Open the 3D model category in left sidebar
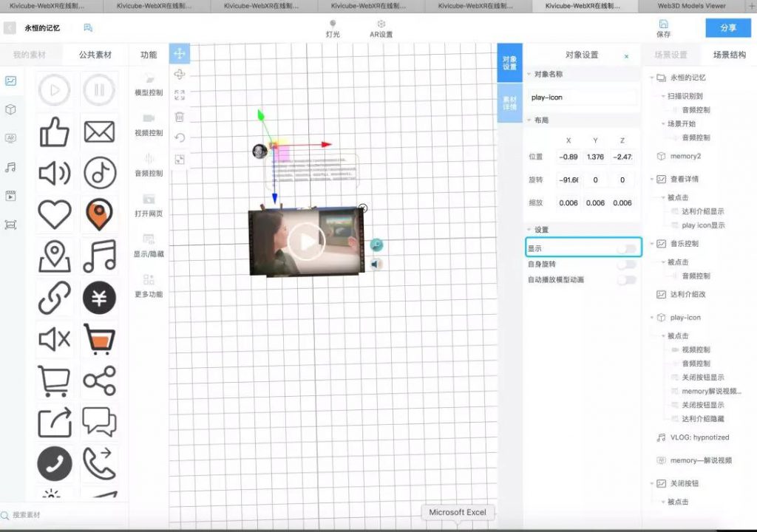This screenshot has height=532, width=757. pyautogui.click(x=10, y=109)
